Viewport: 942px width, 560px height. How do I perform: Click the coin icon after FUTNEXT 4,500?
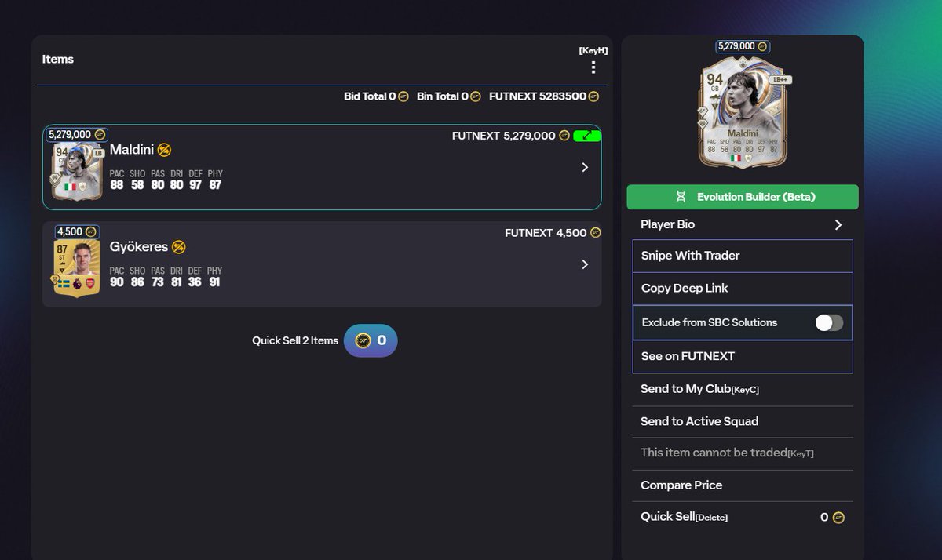595,233
